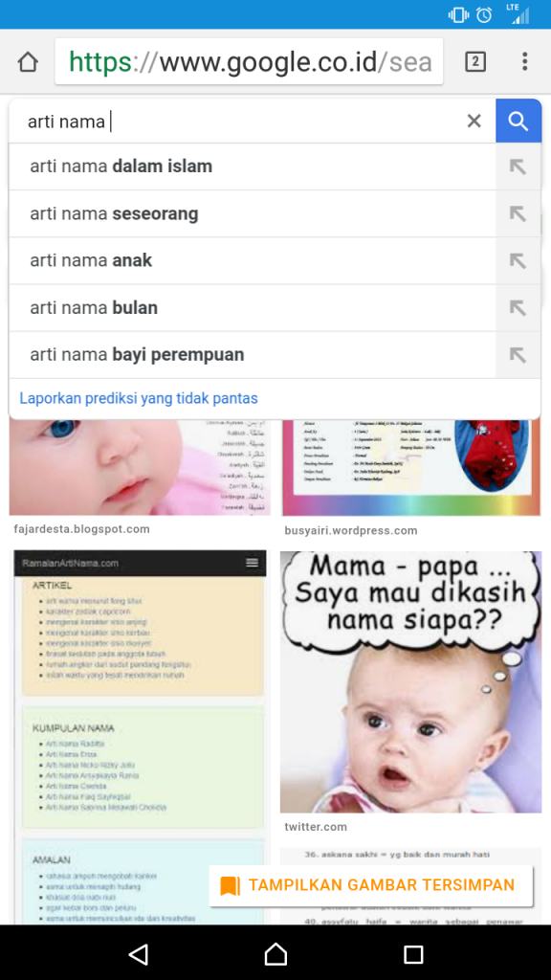Tap arrow icon beside 'arti nama anak'
The width and height of the screenshot is (551, 980).
pyautogui.click(x=518, y=260)
